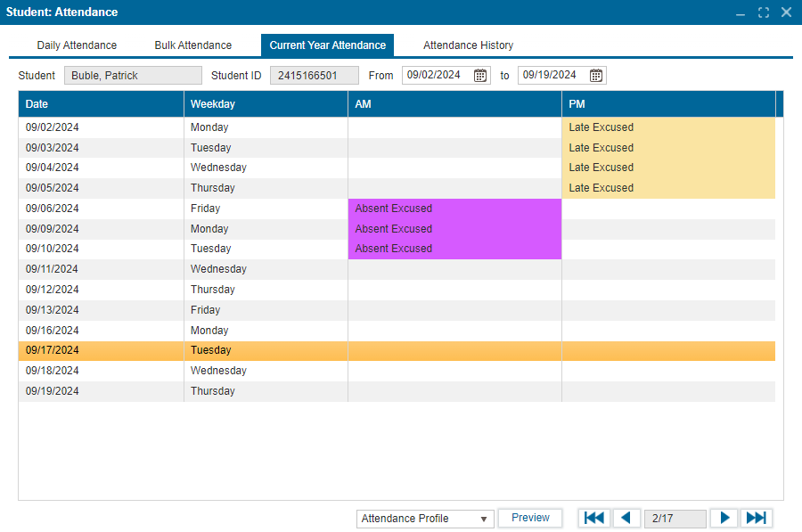Minimize the Student Attendance window

point(741,12)
